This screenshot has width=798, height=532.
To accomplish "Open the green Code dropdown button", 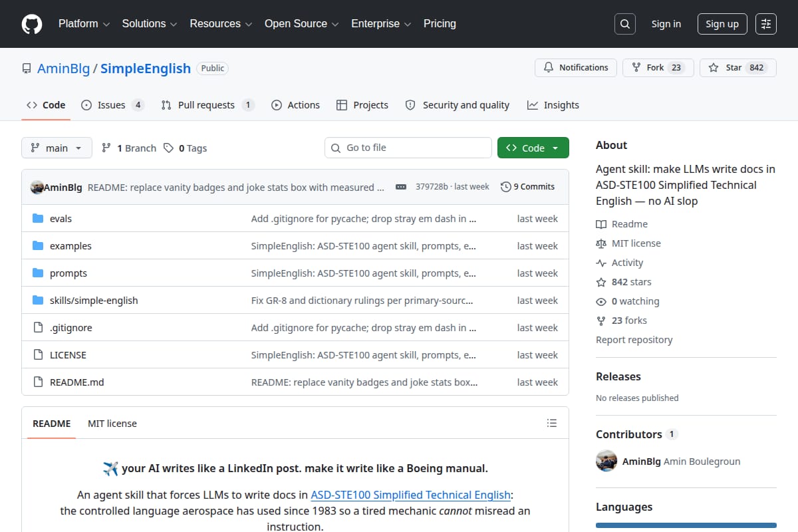I will tap(533, 148).
